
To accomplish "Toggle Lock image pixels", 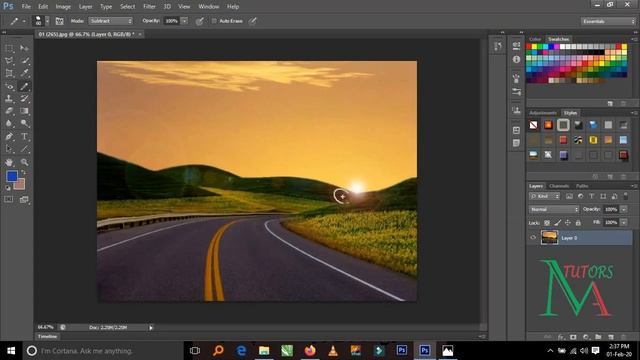I will 558,223.
